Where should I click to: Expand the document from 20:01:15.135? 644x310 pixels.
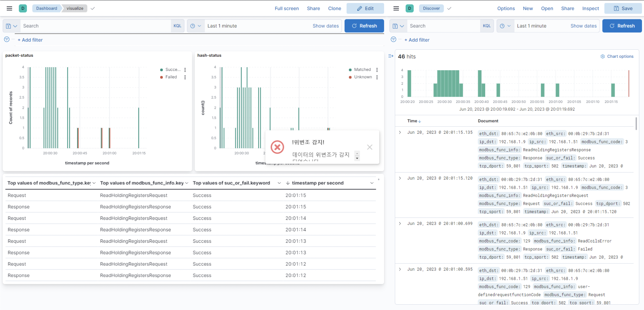click(x=400, y=132)
